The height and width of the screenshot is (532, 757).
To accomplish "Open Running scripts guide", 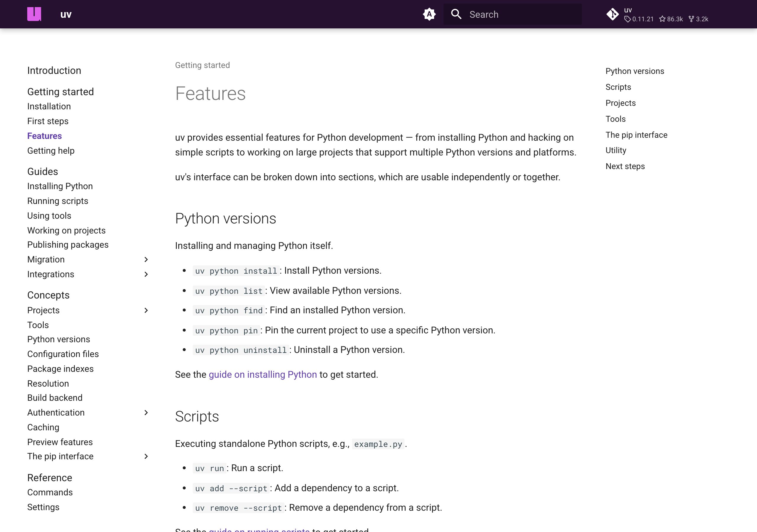I will click(58, 201).
